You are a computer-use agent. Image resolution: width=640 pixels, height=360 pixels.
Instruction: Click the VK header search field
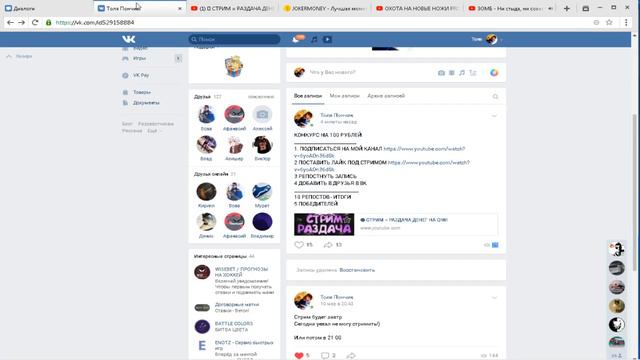234,39
